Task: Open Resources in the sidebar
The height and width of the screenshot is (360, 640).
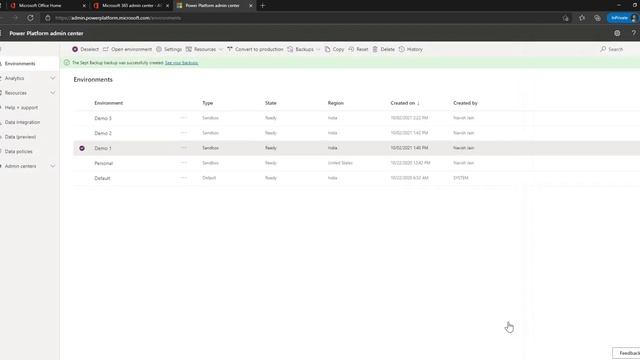Action: click(16, 93)
